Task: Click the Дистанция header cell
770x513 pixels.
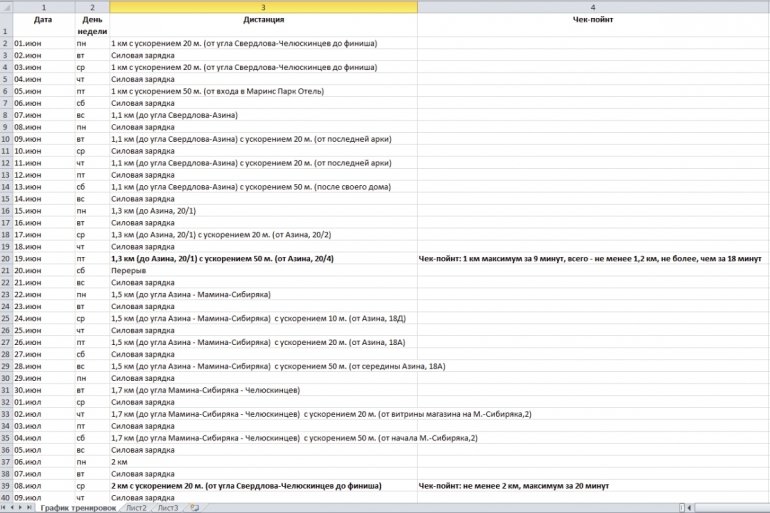Action: pos(263,19)
